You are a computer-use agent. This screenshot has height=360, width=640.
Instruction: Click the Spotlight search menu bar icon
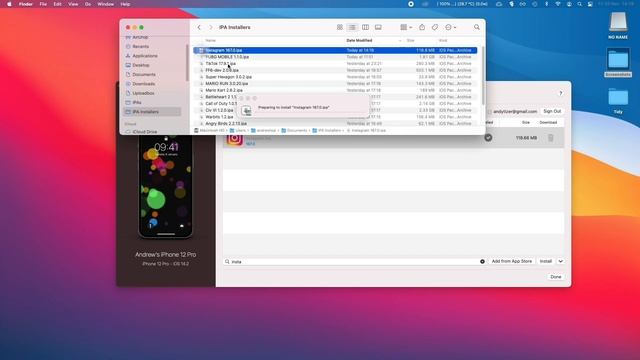579,4
